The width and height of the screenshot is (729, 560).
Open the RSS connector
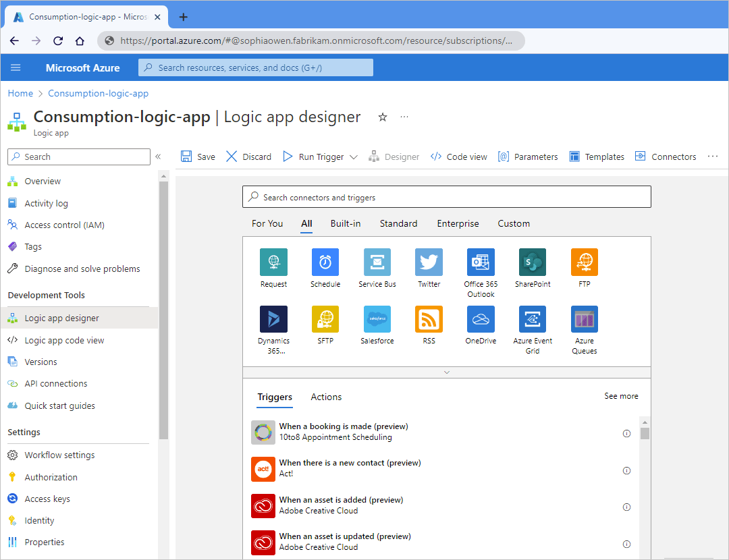pyautogui.click(x=429, y=318)
